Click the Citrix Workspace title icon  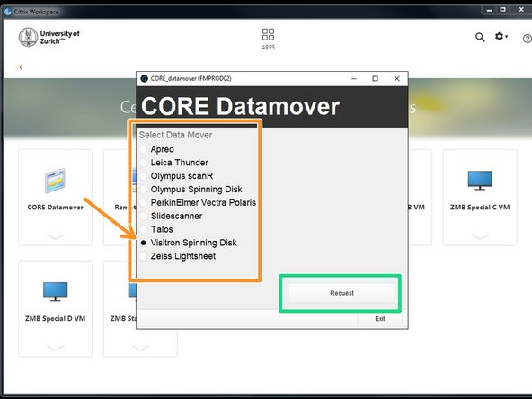tap(8, 12)
